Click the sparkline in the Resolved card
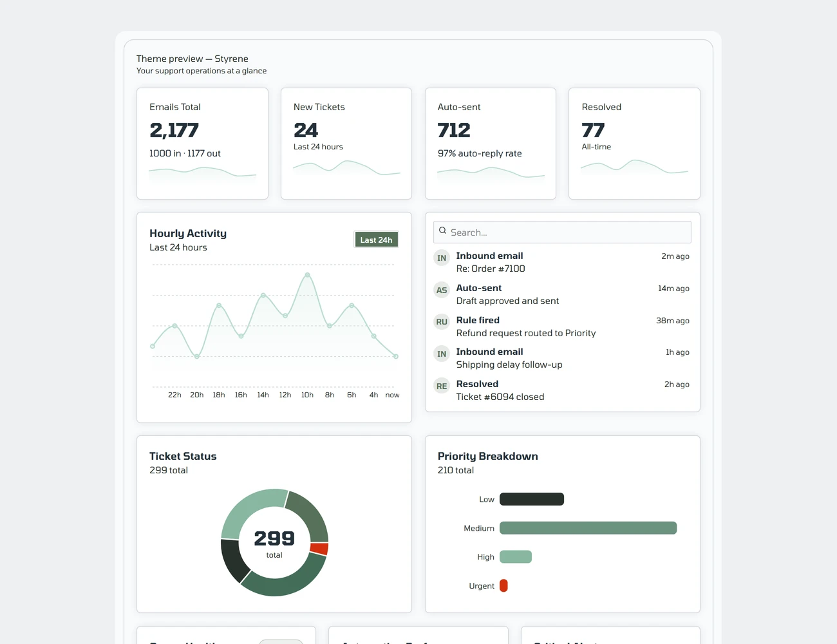The height and width of the screenshot is (644, 837). click(x=634, y=167)
